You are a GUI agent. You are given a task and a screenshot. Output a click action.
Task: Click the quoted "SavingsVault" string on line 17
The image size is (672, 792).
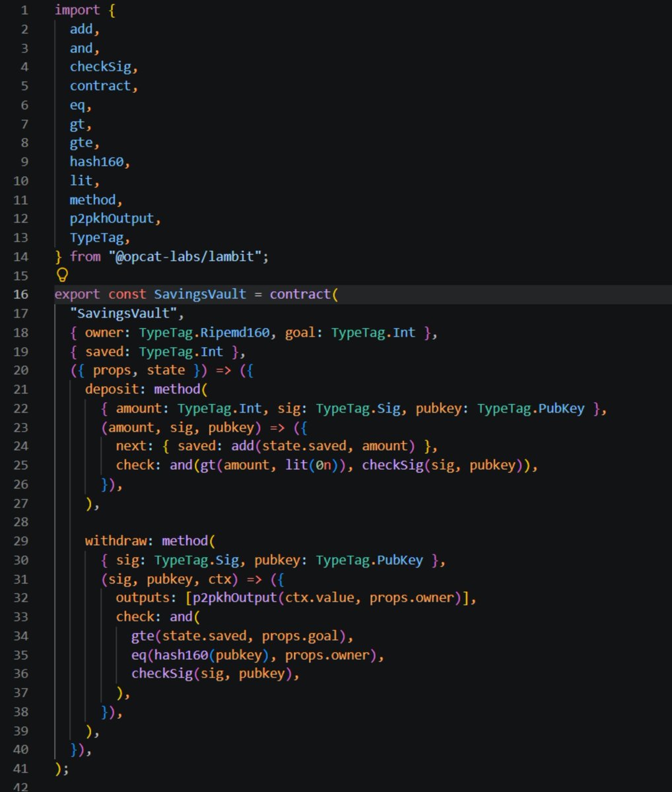click(x=123, y=313)
